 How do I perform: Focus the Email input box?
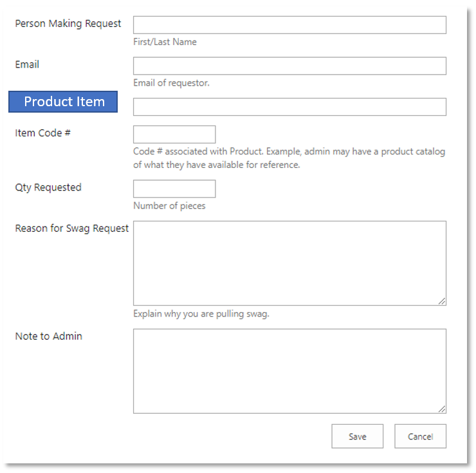point(289,66)
